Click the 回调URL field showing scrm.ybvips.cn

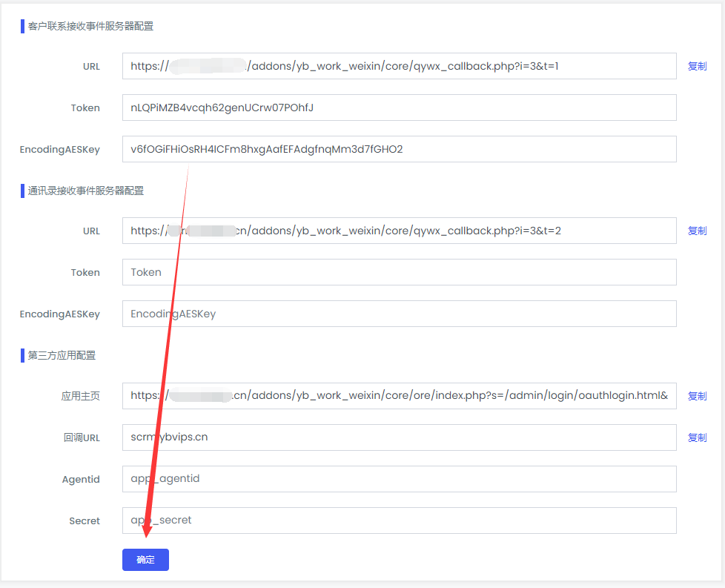(x=399, y=437)
